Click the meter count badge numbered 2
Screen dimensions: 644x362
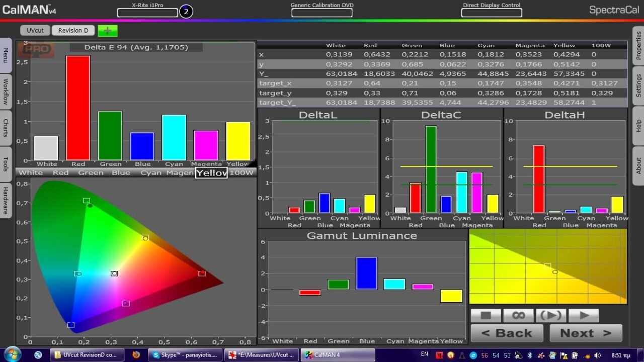click(x=186, y=11)
